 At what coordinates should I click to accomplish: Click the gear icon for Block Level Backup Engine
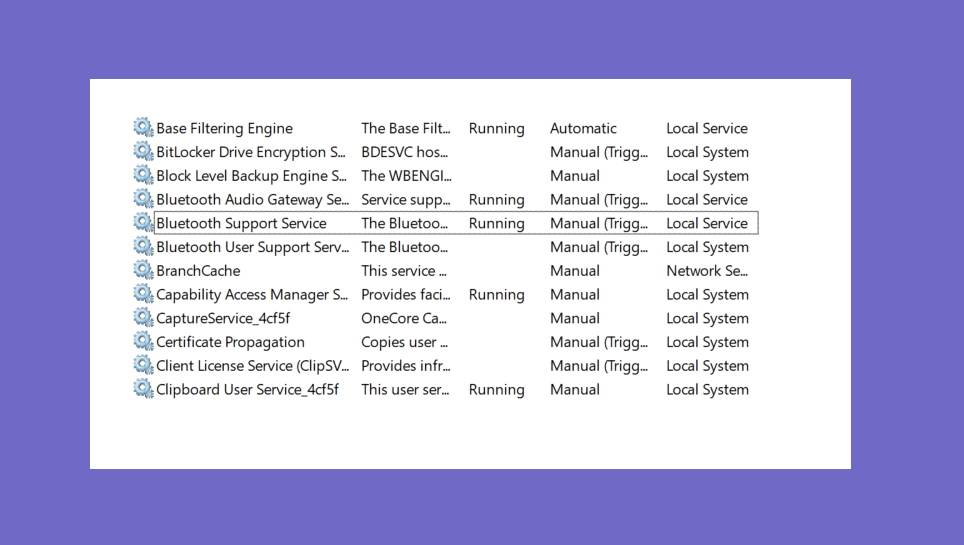tap(143, 175)
